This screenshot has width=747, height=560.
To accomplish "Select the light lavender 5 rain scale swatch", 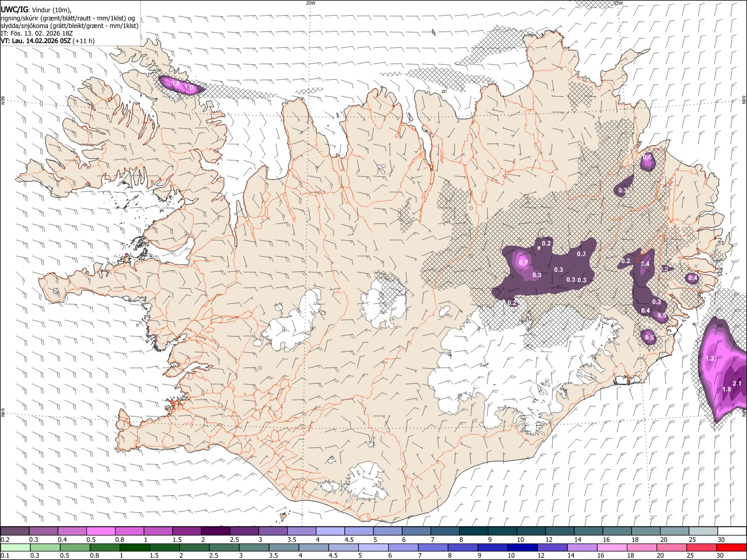I will [x=373, y=547].
